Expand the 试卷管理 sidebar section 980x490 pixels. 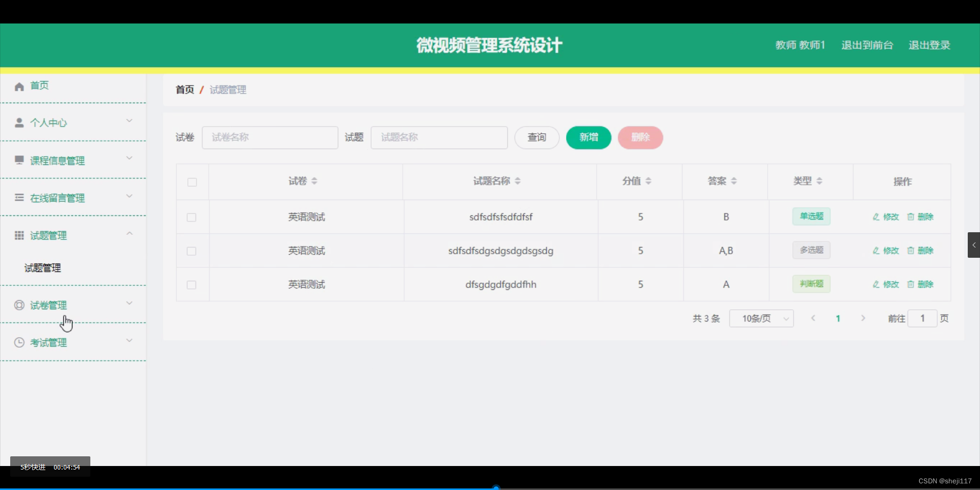click(129, 303)
